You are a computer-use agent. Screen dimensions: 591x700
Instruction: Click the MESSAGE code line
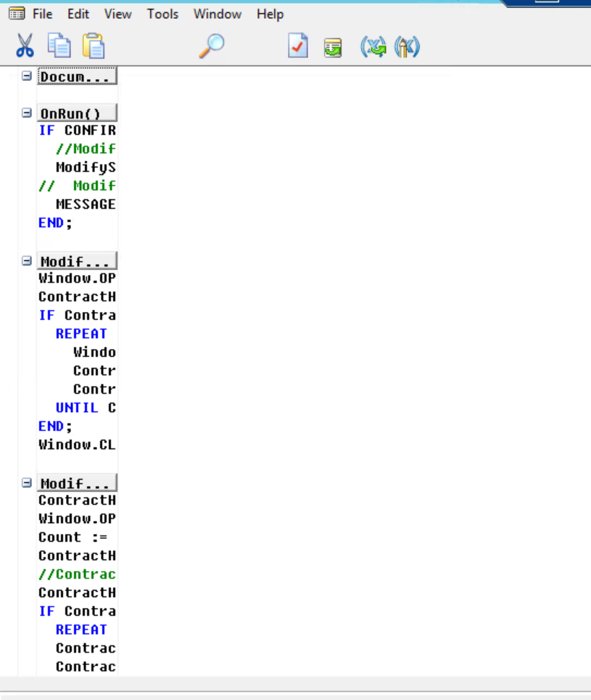click(x=86, y=205)
